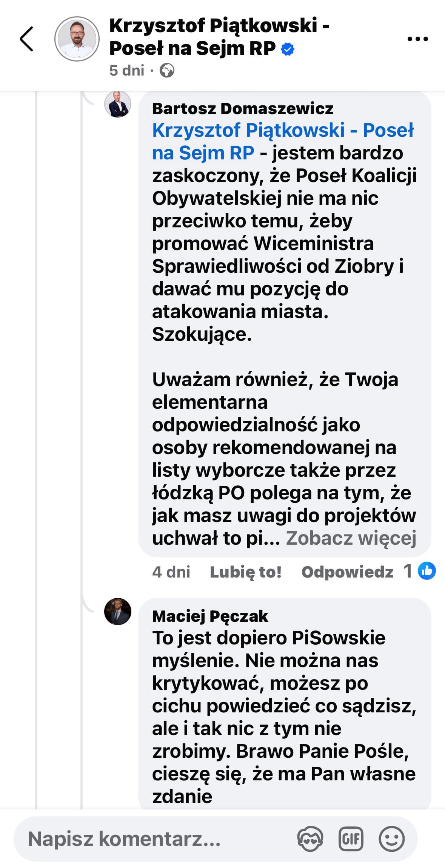
Task: Tap the blue verified badge icon
Action: (x=288, y=49)
